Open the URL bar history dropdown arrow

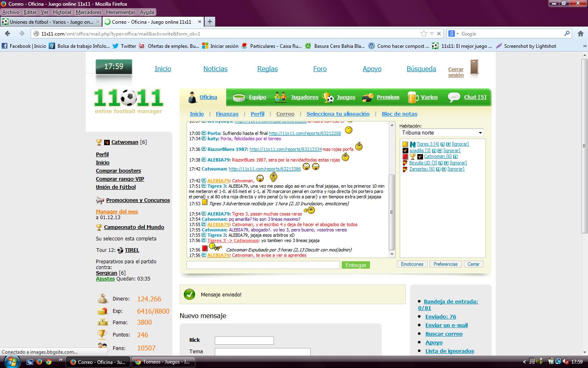432,34
